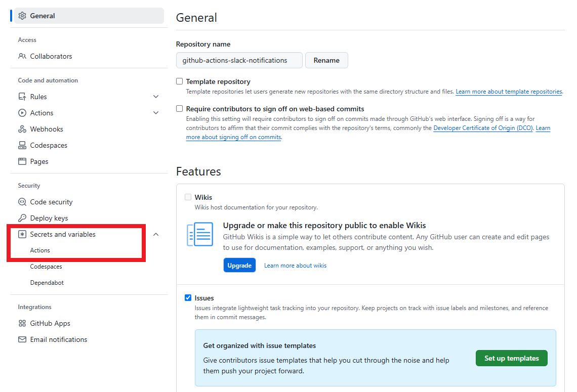This screenshot has height=392, width=577.
Task: Check Require contributors to sign off checkbox
Action: [179, 108]
